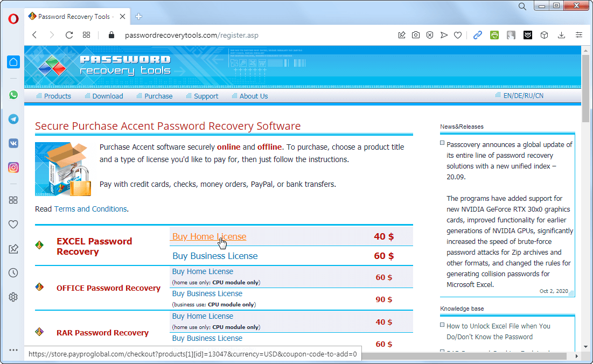This screenshot has height=364, width=593.
Task: Go to the Support menu item
Action: point(206,96)
